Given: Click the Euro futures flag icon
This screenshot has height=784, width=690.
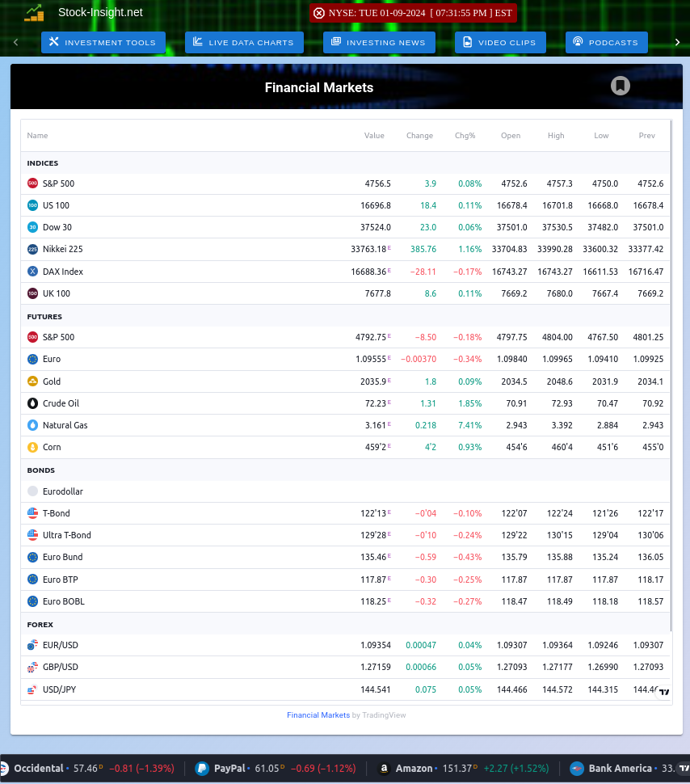Looking at the screenshot, I should tap(32, 359).
